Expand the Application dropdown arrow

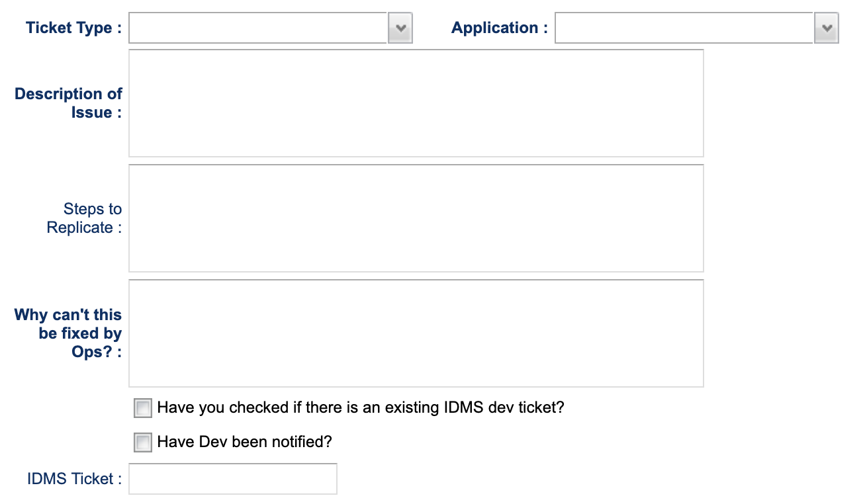[x=826, y=28]
